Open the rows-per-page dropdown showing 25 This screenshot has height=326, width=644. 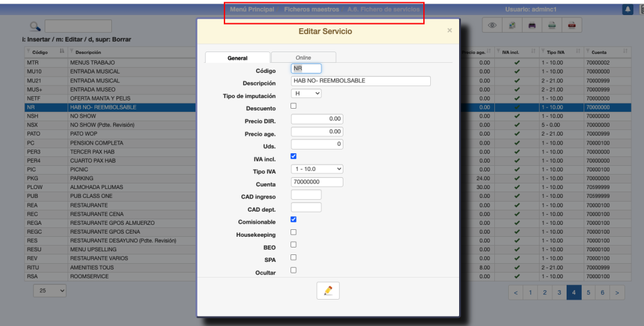click(50, 291)
